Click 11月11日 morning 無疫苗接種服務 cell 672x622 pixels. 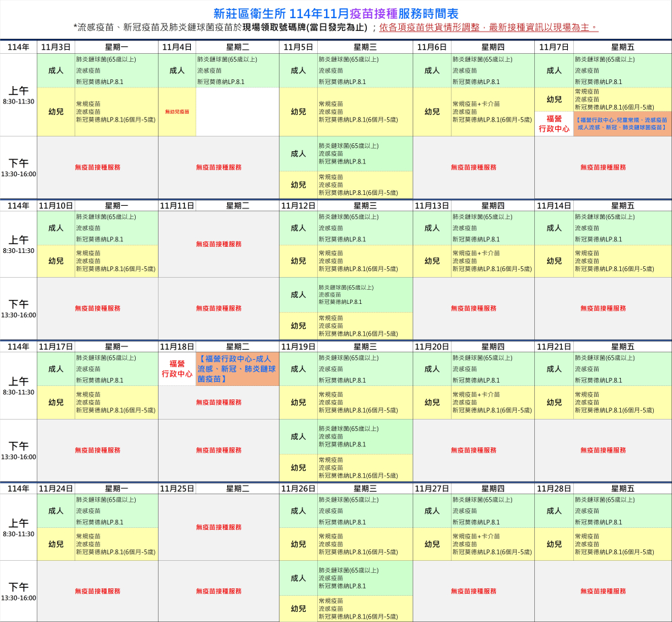point(218,244)
